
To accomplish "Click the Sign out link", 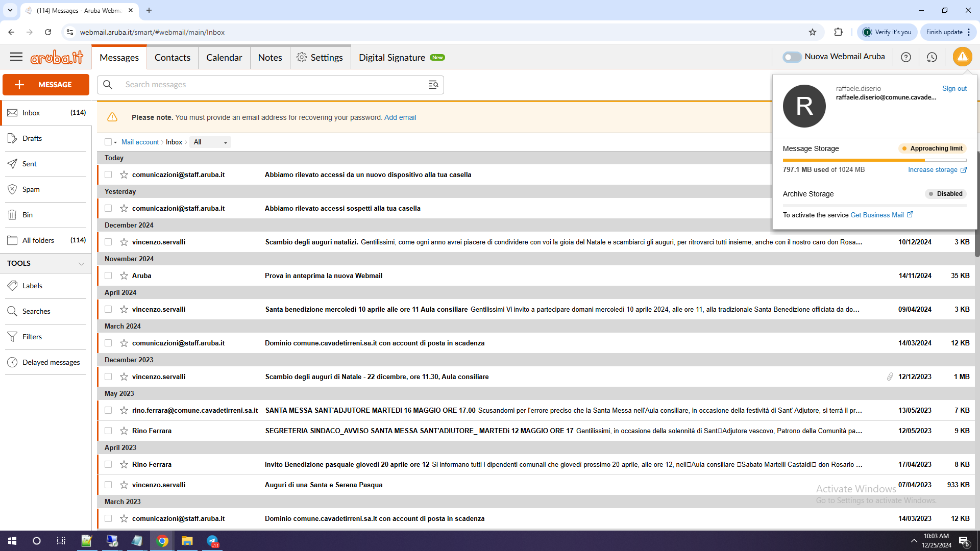I will tap(954, 88).
